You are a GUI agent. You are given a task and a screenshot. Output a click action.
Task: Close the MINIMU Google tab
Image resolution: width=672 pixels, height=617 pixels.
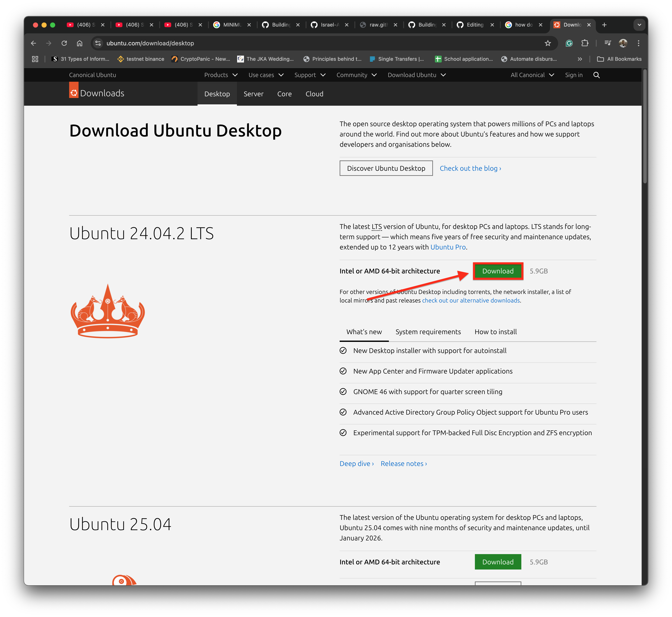click(249, 25)
